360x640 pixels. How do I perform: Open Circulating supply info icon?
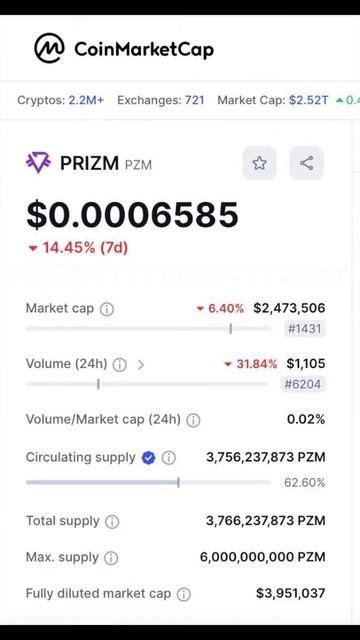coord(169,458)
